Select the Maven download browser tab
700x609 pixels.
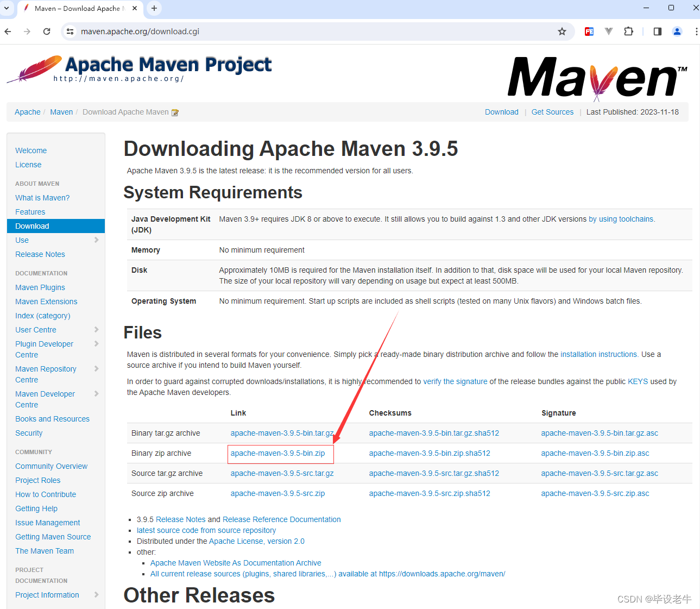(76, 8)
